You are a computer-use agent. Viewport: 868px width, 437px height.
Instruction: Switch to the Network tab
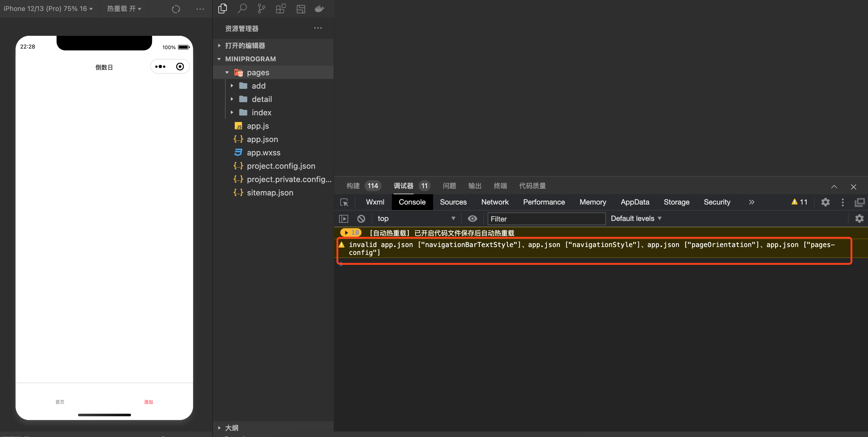click(x=495, y=202)
